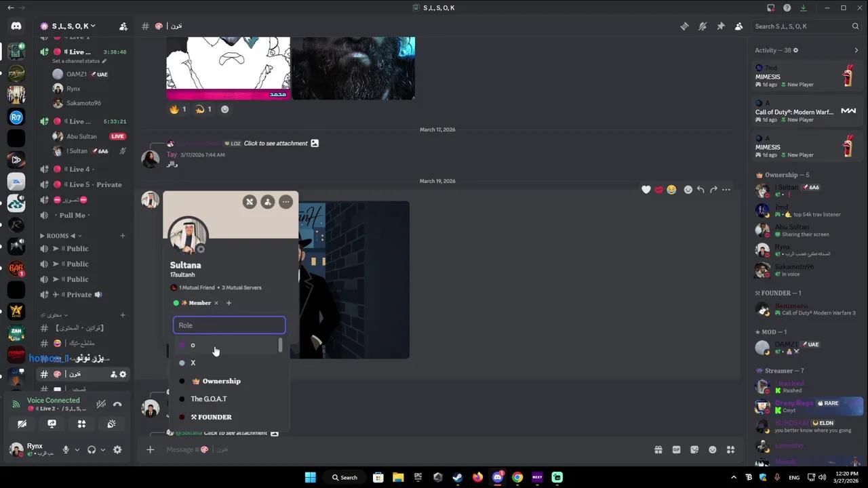The image size is (868, 488).
Task: Send friend request from Sultana's profile
Action: 268,201
